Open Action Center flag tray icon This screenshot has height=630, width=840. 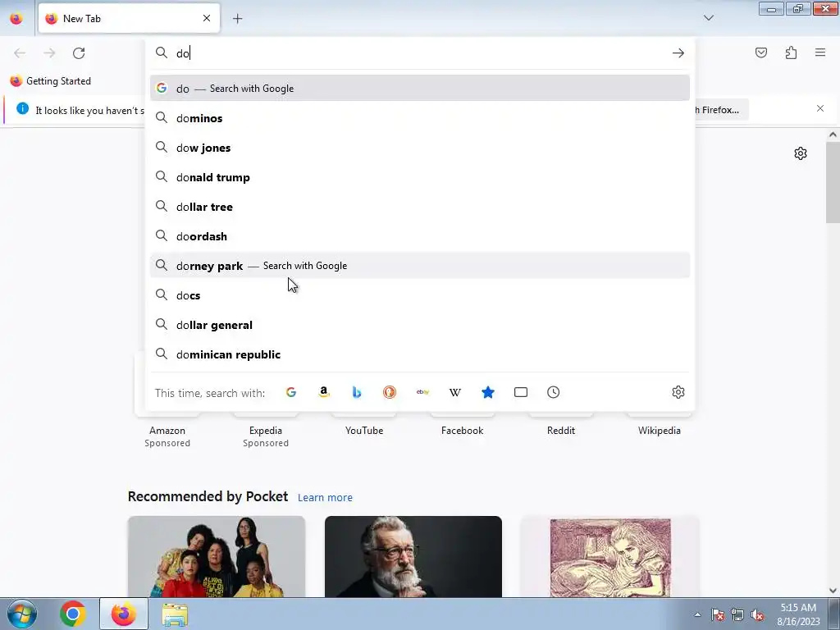coord(718,615)
